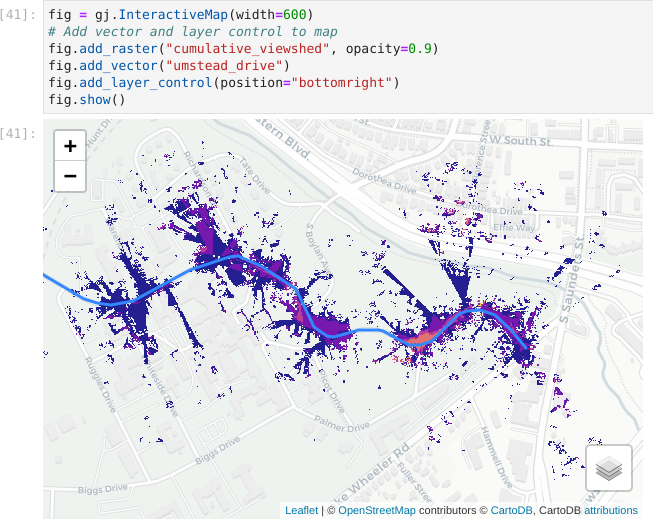This screenshot has width=653, height=519.
Task: Click the 'Effie Way' map label
Action: (514, 227)
